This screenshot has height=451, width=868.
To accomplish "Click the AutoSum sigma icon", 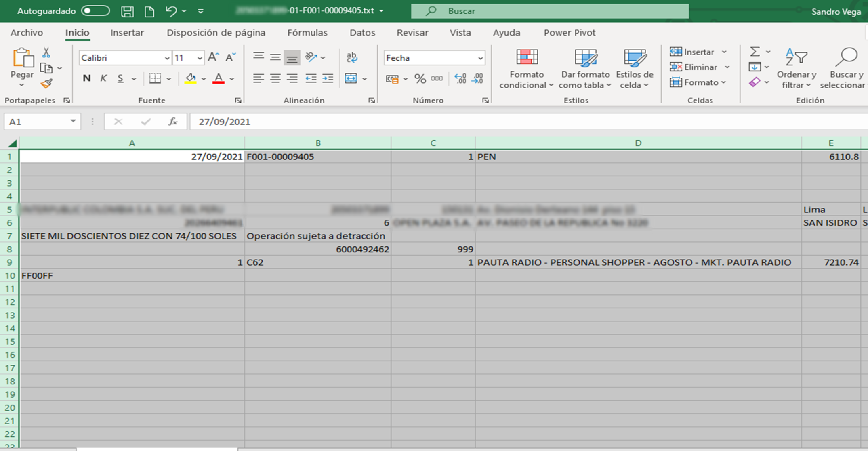I will click(x=755, y=52).
